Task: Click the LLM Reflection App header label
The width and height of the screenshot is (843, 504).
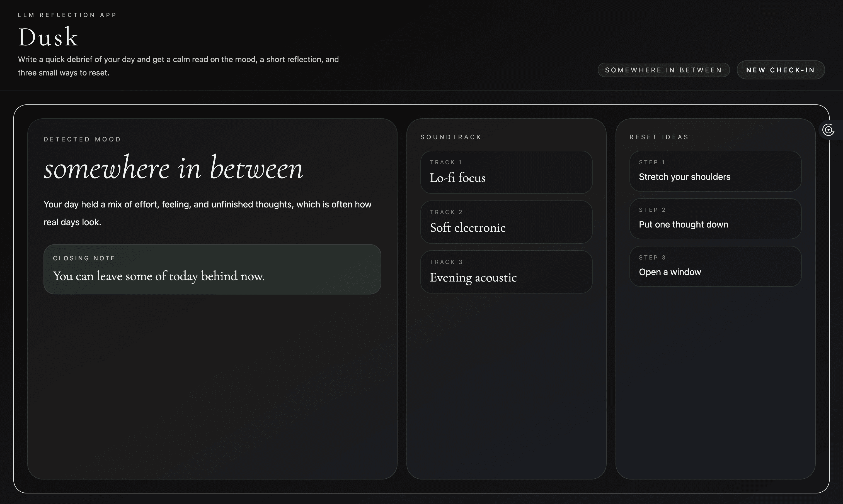Action: coord(67,15)
